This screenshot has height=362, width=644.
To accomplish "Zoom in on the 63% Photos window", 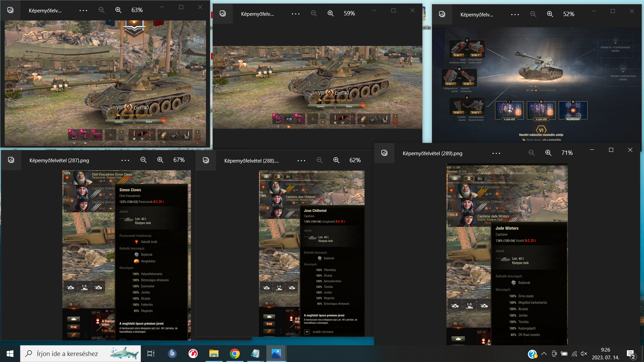I will coord(118,10).
